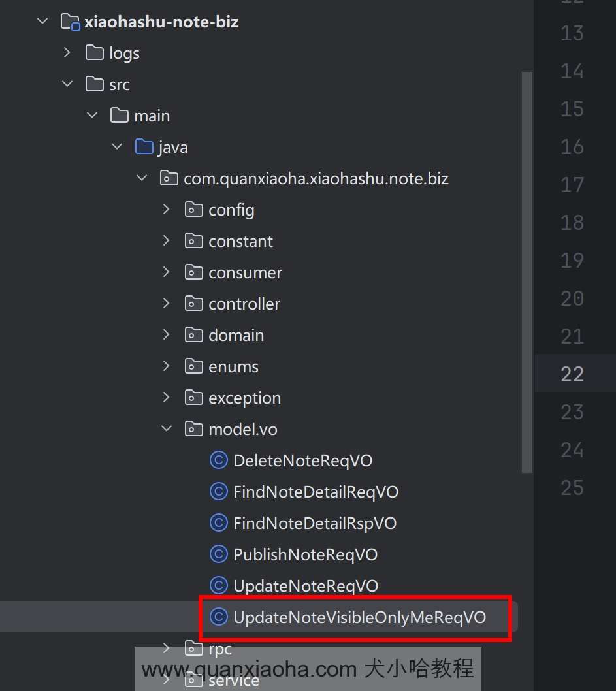The image size is (616, 691).
Task: Select the exception package
Action: click(x=244, y=398)
